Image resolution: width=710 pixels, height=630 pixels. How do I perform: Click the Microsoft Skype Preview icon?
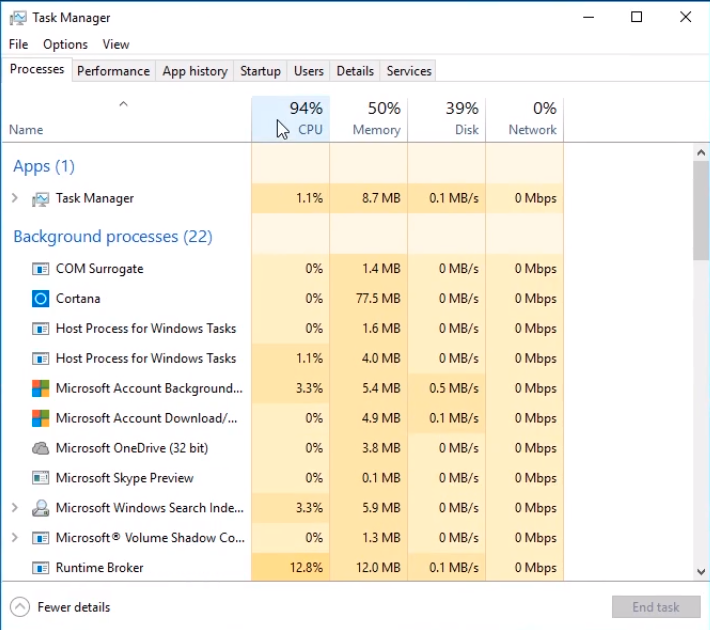(x=40, y=478)
